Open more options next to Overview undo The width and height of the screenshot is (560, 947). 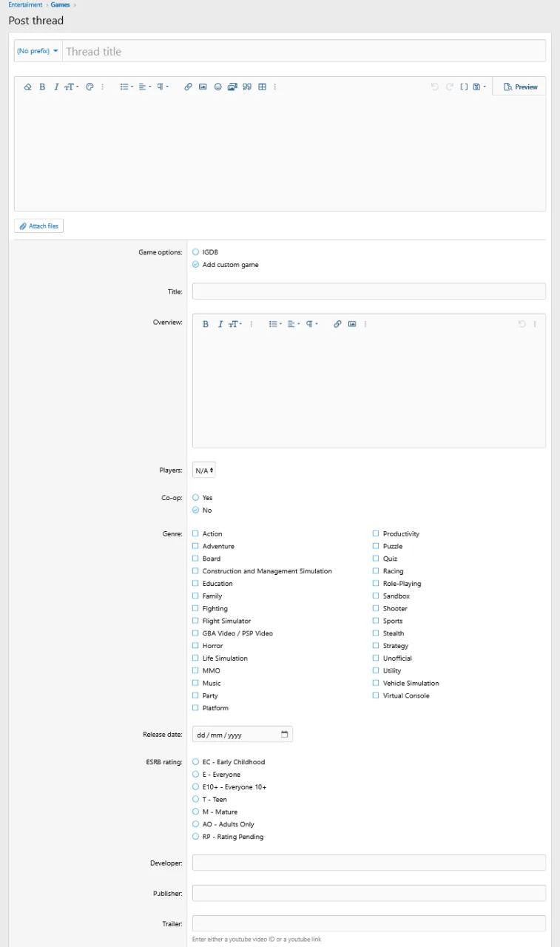(x=535, y=324)
